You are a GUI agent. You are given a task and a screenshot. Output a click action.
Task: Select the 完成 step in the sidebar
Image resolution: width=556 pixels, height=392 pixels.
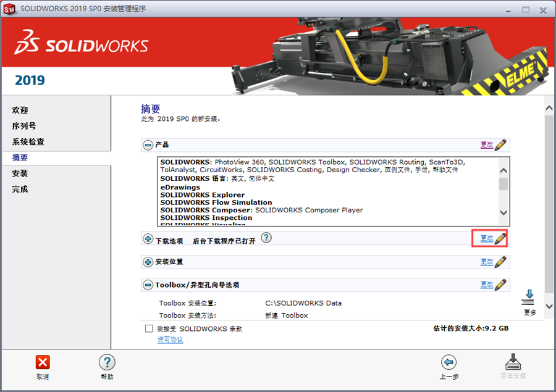point(20,190)
